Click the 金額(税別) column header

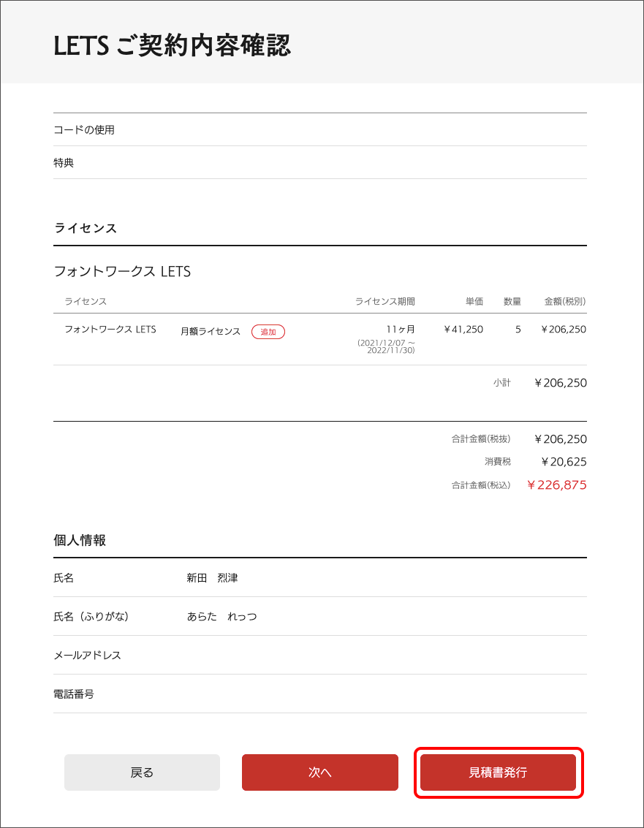564,301
